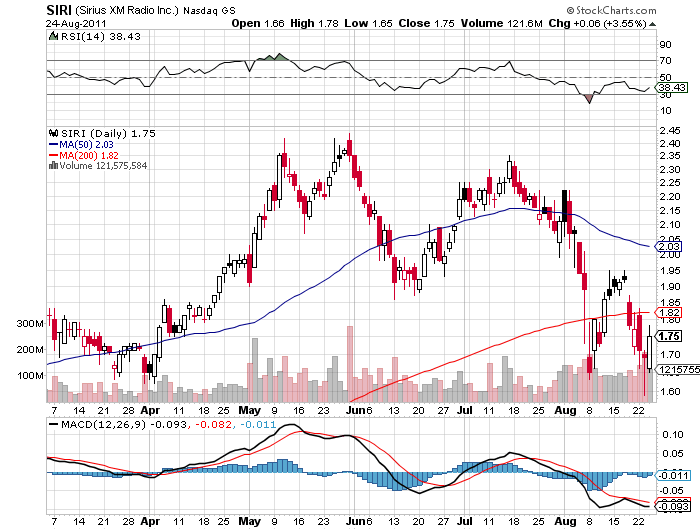Click the 0.10 label on the MACD axis
This screenshot has width=700, height=530.
coord(672,434)
